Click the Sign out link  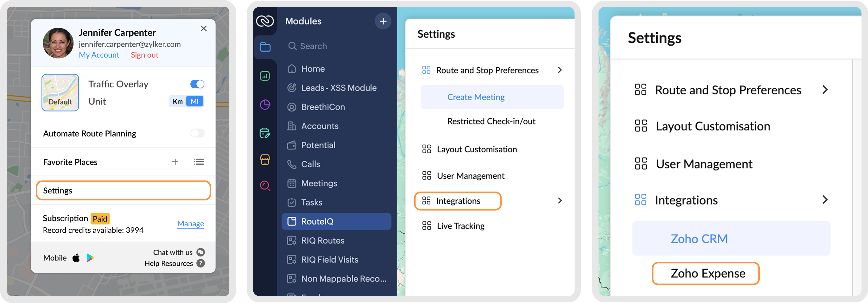[144, 55]
